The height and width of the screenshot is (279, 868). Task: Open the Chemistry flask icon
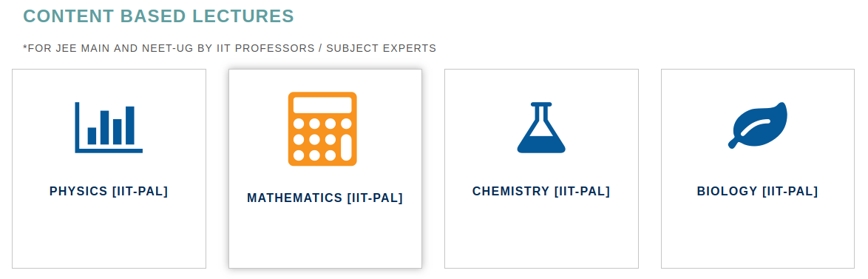[x=541, y=127]
